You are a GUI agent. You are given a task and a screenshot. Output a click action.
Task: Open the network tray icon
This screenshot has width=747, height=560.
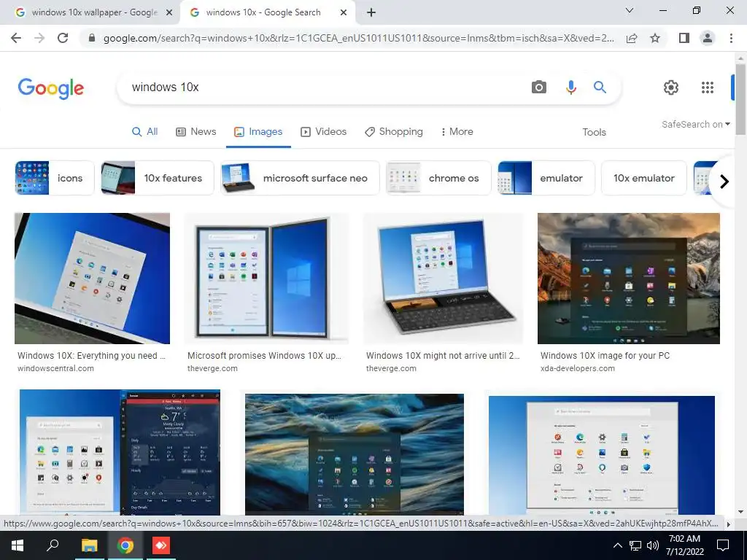point(635,545)
